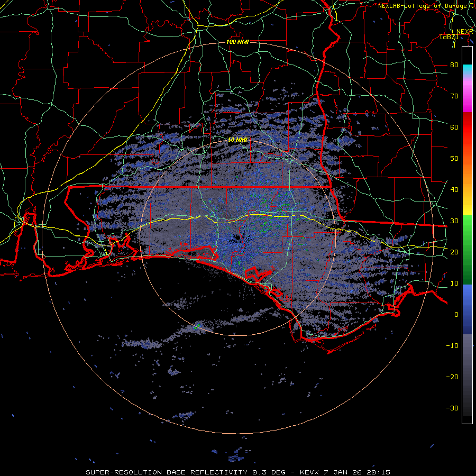This screenshot has height=476, width=476.
Task: Click the NEXLAB-College of DuPage credit text
Action: click(x=426, y=6)
